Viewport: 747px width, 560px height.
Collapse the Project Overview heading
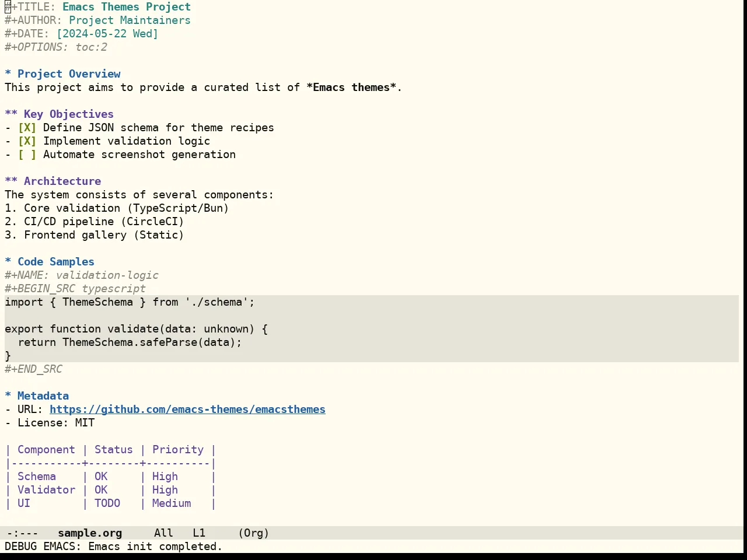(62, 74)
